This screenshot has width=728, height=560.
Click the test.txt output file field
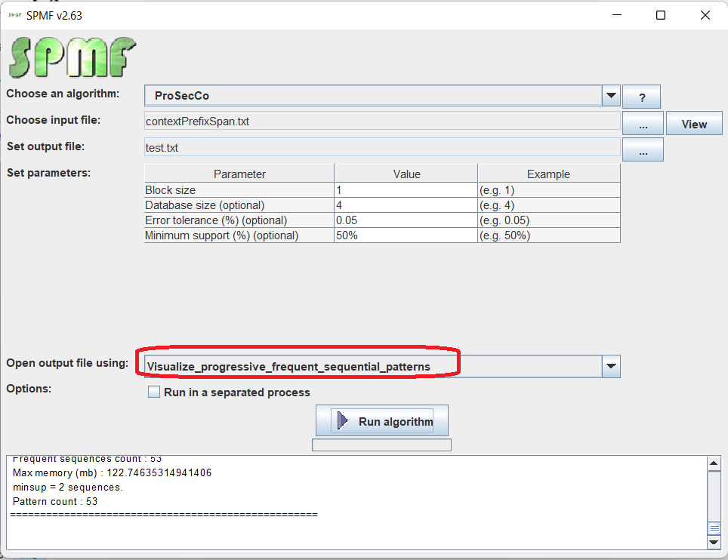pos(381,148)
